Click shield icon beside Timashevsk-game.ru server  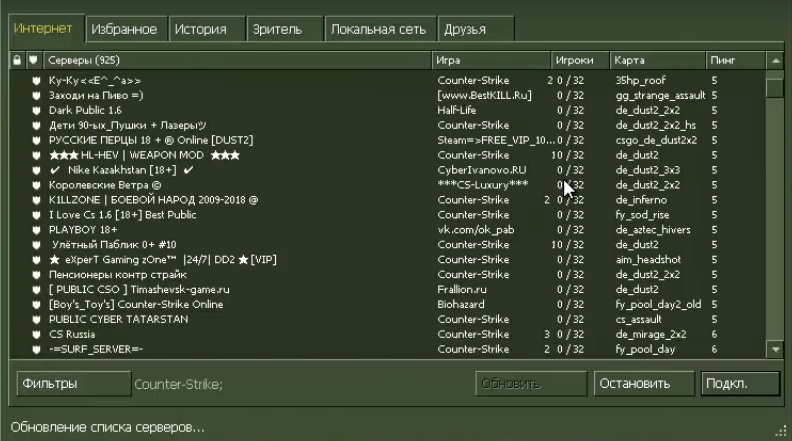(x=36, y=290)
